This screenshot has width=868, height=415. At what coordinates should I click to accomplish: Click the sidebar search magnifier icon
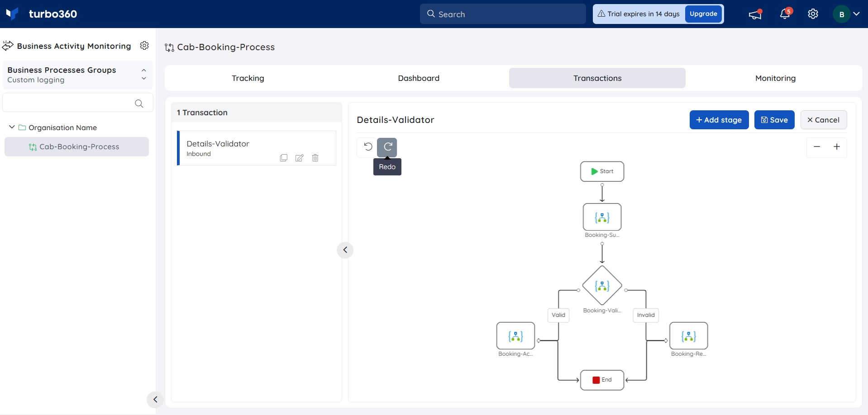(139, 104)
